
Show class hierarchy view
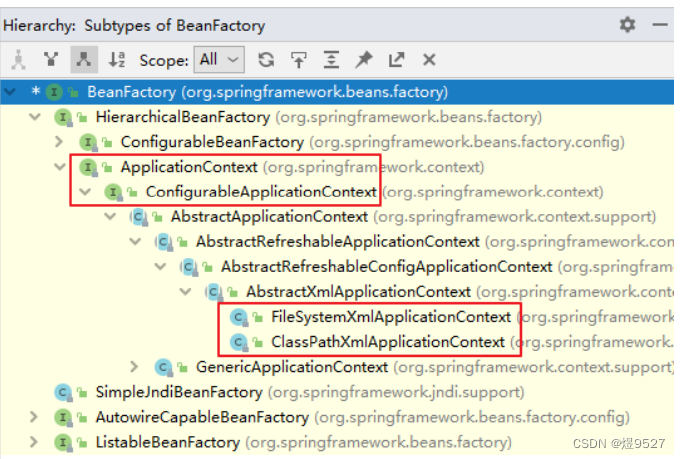click(x=18, y=59)
